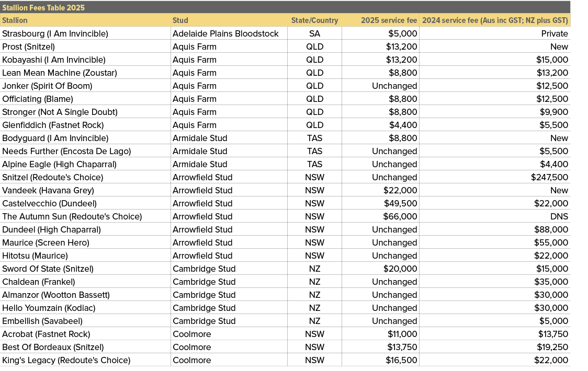
Task: Click the Stud column header
Action: pos(180,20)
